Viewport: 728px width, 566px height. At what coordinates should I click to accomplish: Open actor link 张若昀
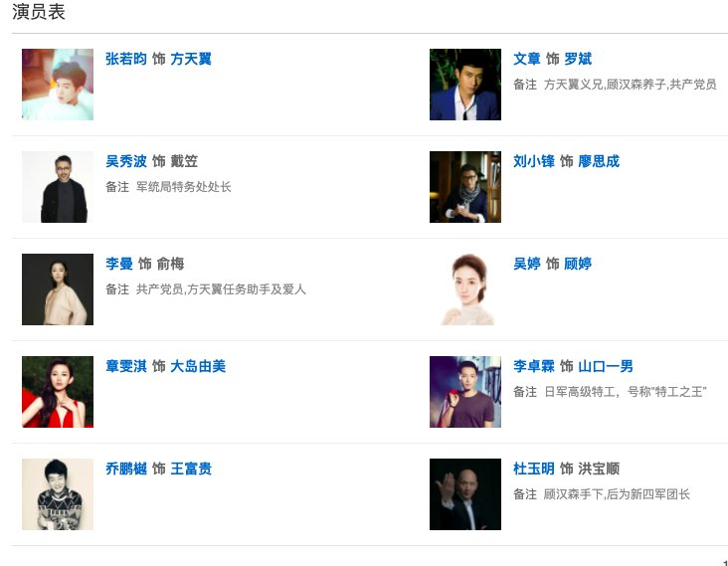[x=126, y=59]
